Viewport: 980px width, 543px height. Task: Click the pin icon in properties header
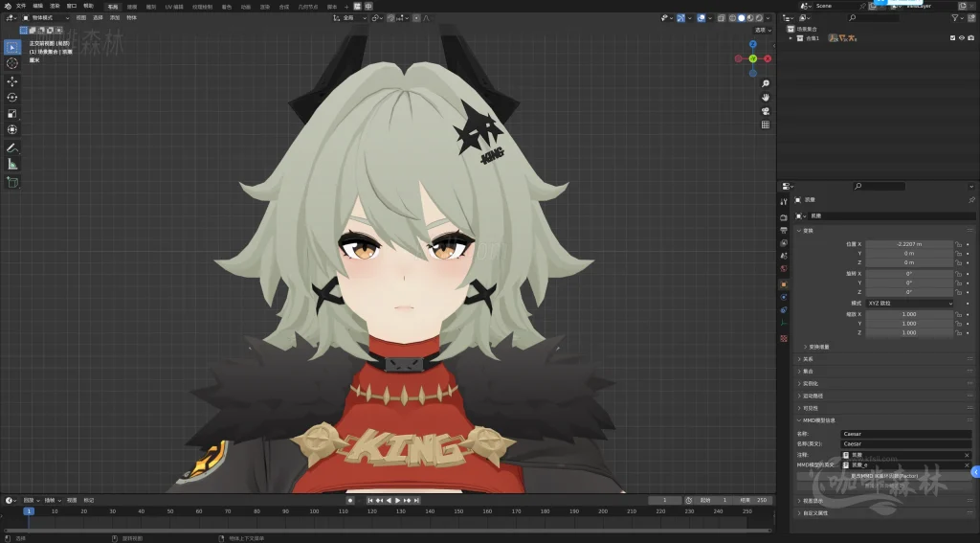click(x=971, y=200)
